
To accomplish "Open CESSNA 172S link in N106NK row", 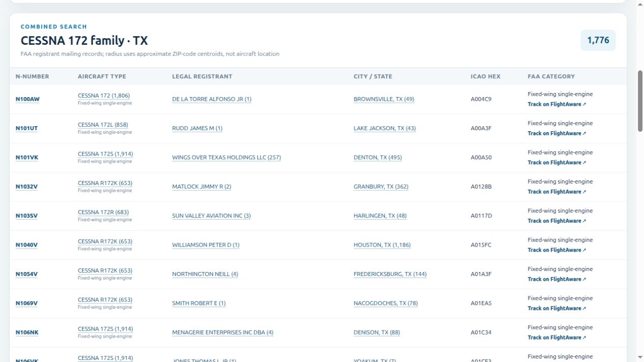I will [x=105, y=329].
